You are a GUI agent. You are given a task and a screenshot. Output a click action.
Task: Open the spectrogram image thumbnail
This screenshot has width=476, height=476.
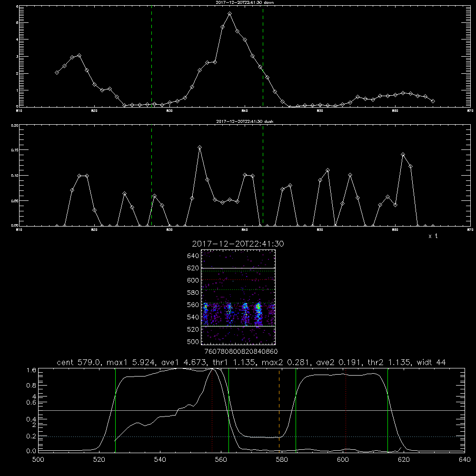[x=238, y=297]
